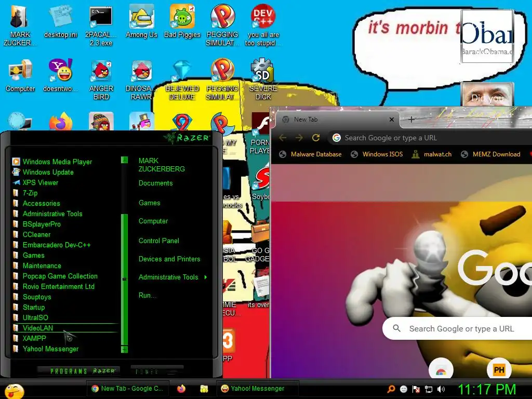Focus the Chrome address bar
The height and width of the screenshot is (399, 532).
[x=429, y=138]
